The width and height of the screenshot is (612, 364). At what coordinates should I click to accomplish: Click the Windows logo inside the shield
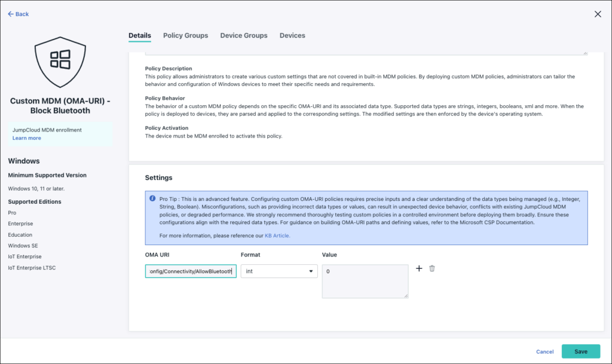60,60
